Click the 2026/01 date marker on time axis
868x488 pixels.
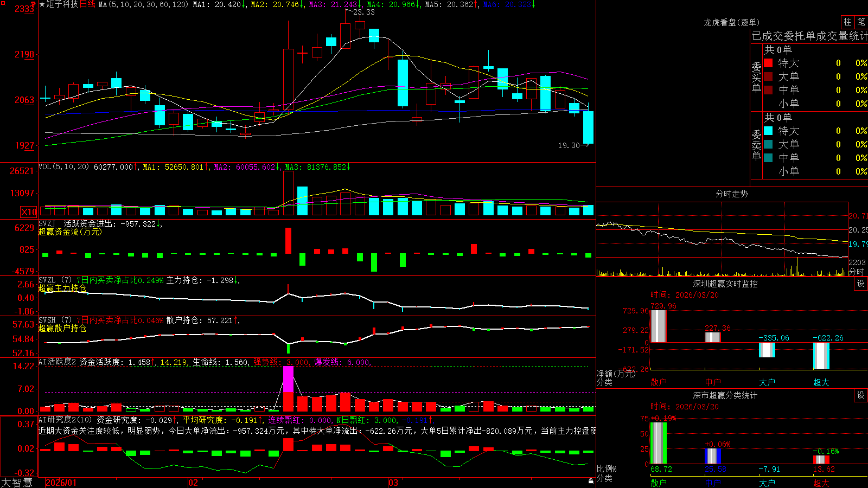(61, 483)
